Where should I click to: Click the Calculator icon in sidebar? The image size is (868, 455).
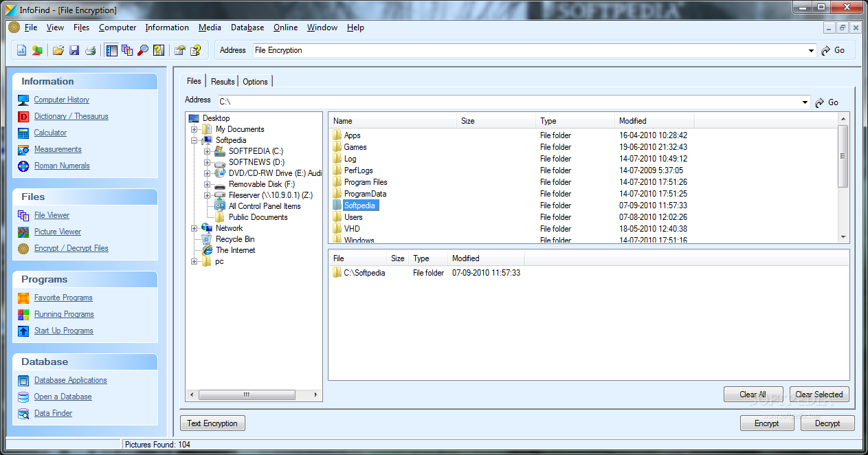point(23,133)
